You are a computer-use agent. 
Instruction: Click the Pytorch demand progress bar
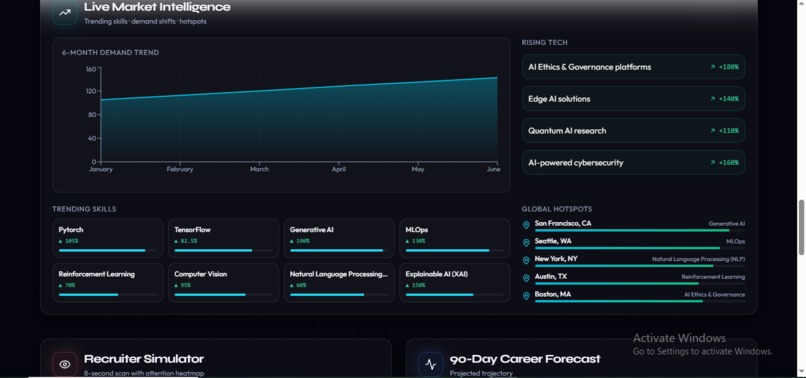coord(108,250)
